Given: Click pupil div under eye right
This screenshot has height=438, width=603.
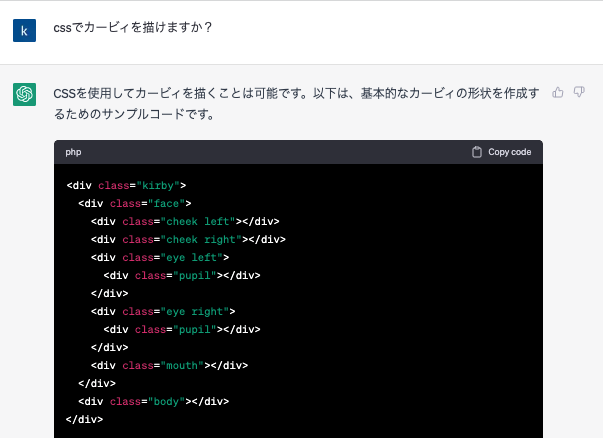Looking at the screenshot, I should (182, 330).
